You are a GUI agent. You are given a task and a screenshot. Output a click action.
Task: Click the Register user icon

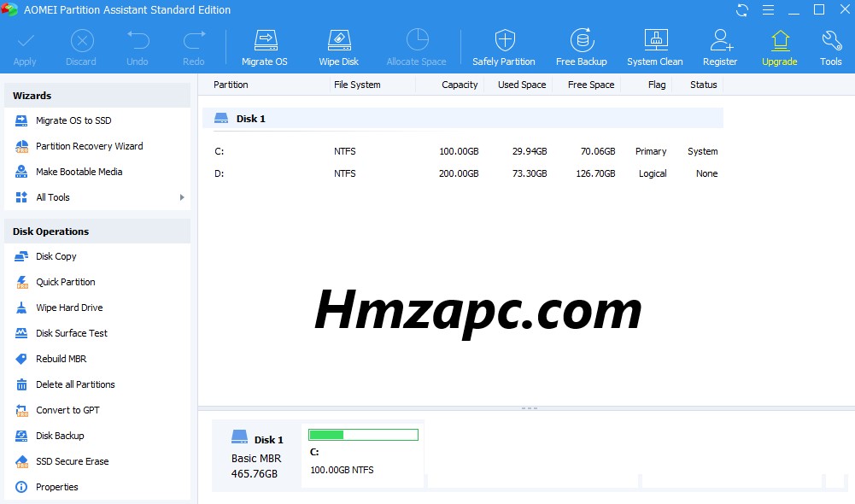tap(721, 40)
